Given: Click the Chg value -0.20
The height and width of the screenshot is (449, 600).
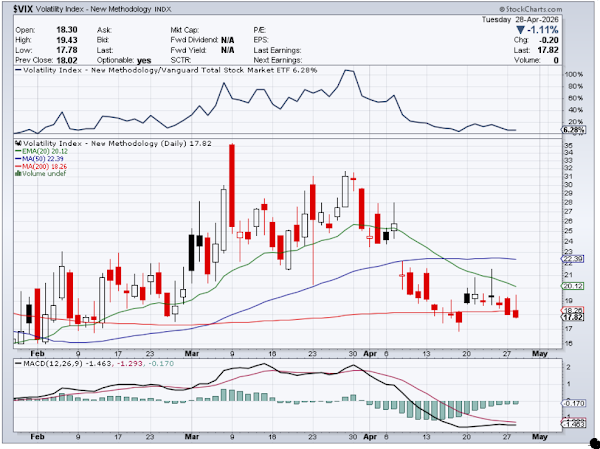Looking at the screenshot, I should 550,40.
